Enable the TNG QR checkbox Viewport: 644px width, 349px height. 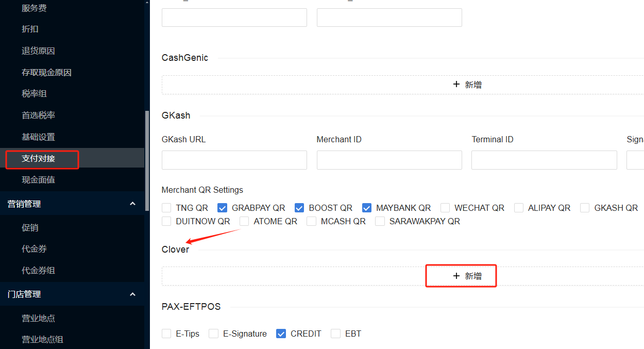click(x=166, y=208)
